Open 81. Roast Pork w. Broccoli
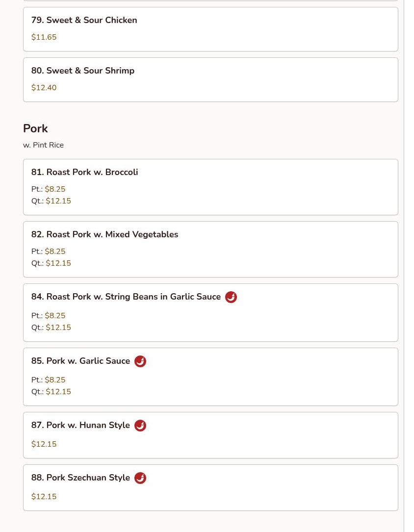 click(x=84, y=172)
